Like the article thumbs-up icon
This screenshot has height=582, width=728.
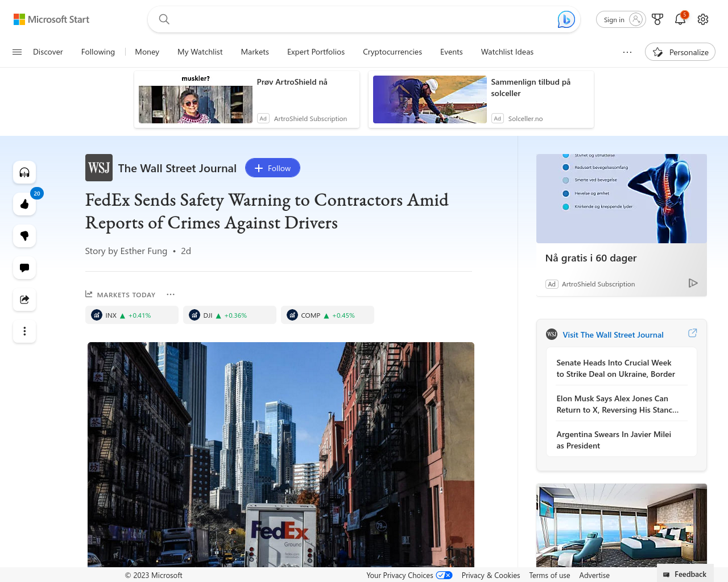pyautogui.click(x=24, y=204)
